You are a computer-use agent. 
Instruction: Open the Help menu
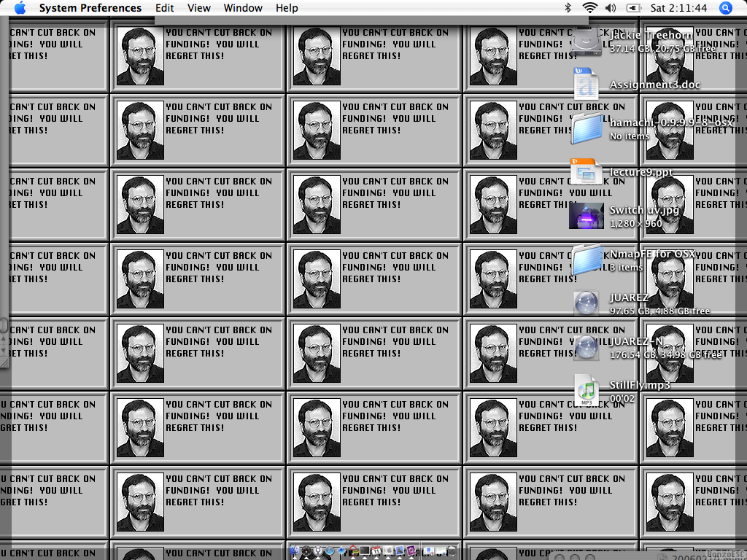point(286,8)
